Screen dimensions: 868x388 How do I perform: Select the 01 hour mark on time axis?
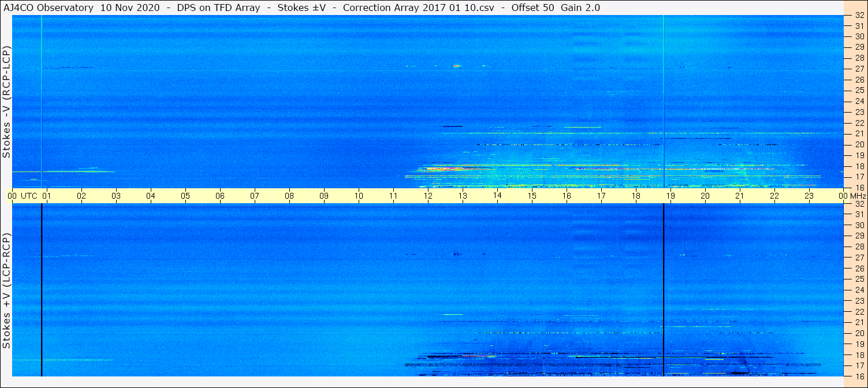tap(47, 196)
